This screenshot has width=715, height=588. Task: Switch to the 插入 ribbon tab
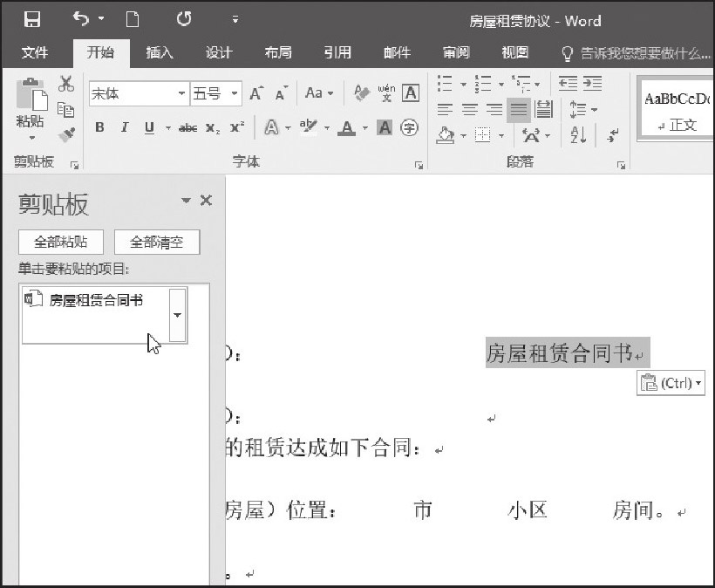click(160, 52)
